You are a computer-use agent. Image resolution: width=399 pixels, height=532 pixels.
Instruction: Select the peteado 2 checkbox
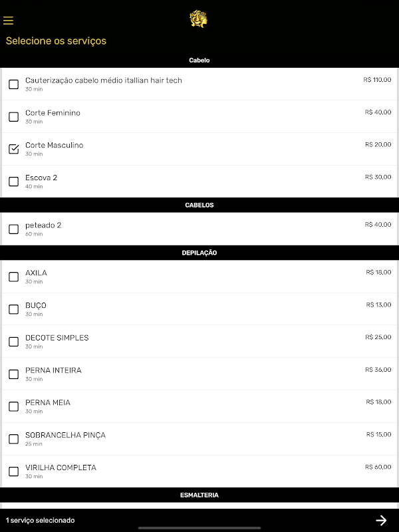13,229
